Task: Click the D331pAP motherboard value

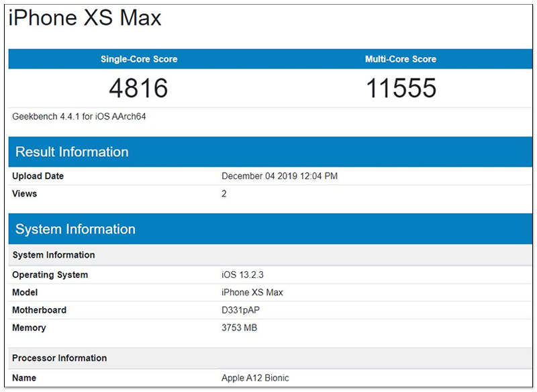Action: 240,310
